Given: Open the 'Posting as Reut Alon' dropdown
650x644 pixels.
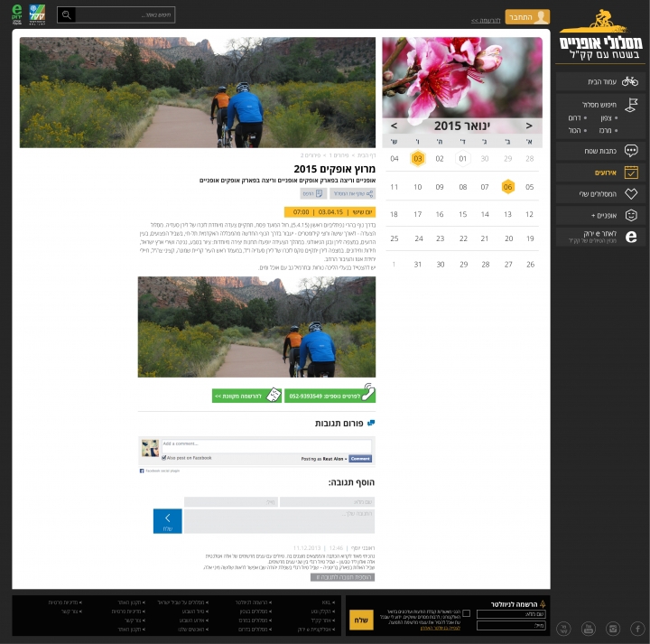Looking at the screenshot, I should click(324, 459).
